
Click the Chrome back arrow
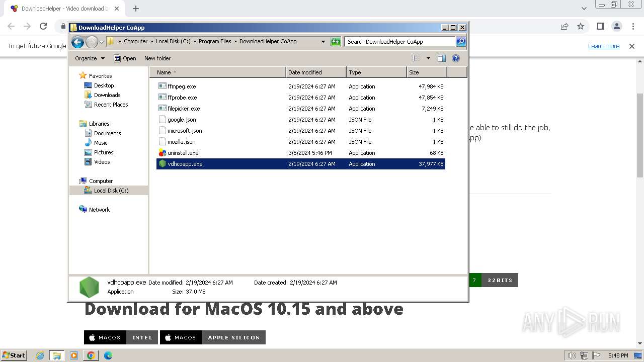pos(11,26)
